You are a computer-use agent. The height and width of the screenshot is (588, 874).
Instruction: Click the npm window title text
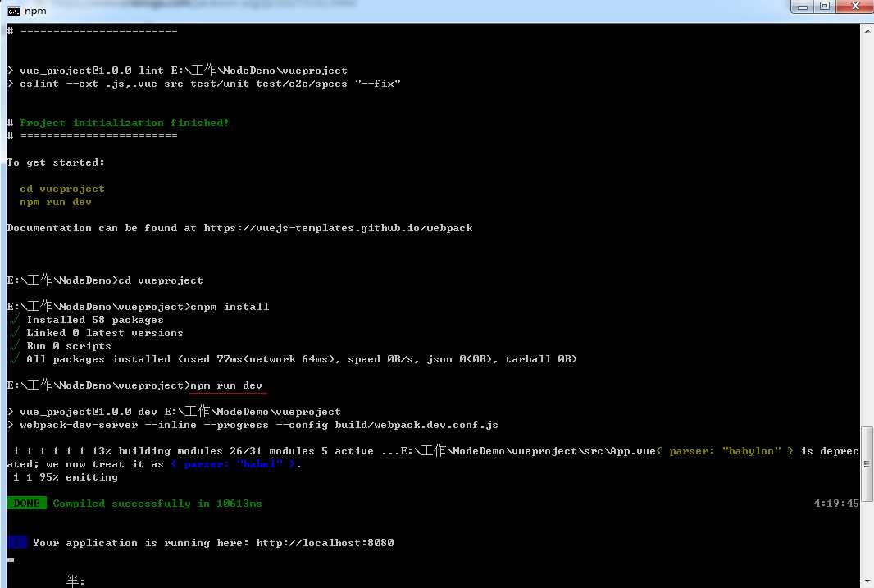(35, 11)
